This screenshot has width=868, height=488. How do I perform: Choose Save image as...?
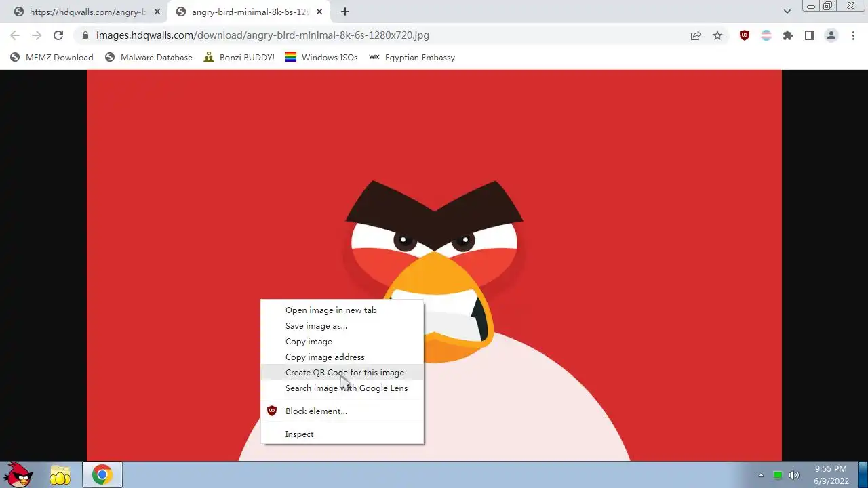[x=342, y=326]
